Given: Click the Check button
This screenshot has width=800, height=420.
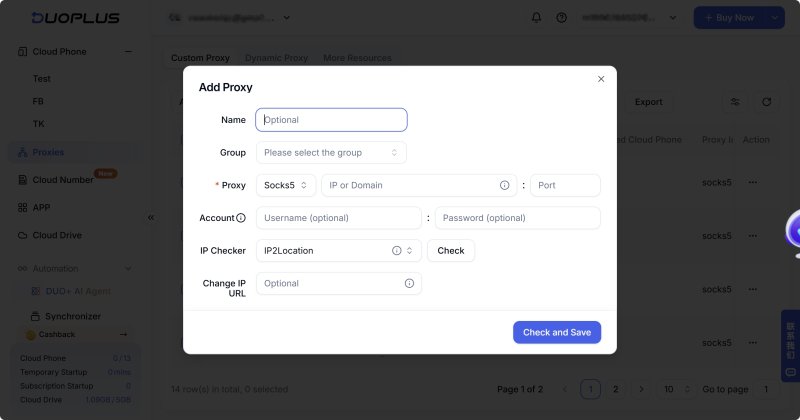Looking at the screenshot, I should pyautogui.click(x=451, y=251).
